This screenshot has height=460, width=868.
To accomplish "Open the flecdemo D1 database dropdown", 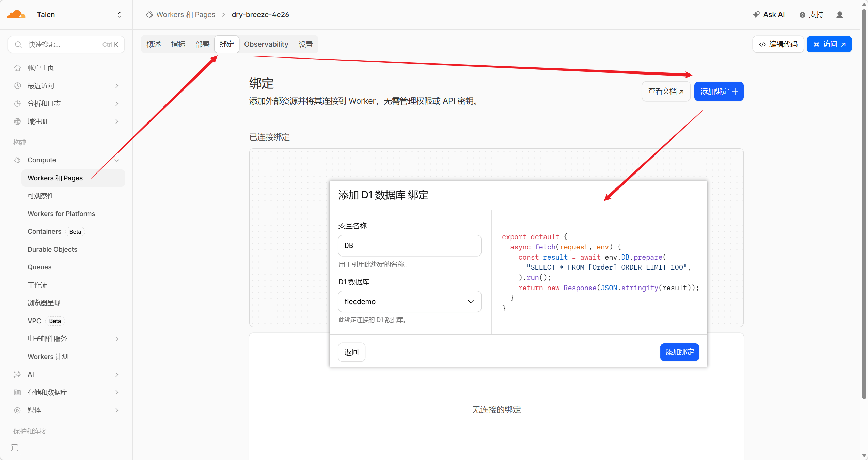I will (409, 301).
